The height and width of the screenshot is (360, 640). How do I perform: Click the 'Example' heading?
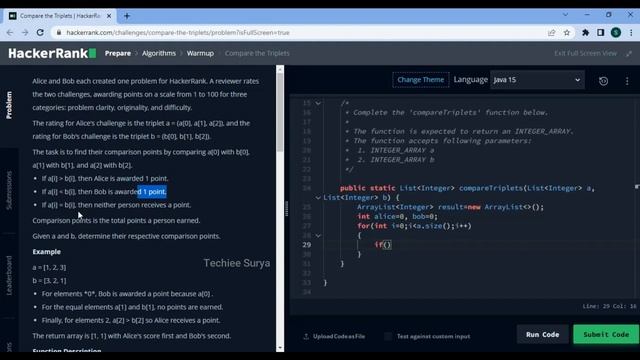(47, 252)
